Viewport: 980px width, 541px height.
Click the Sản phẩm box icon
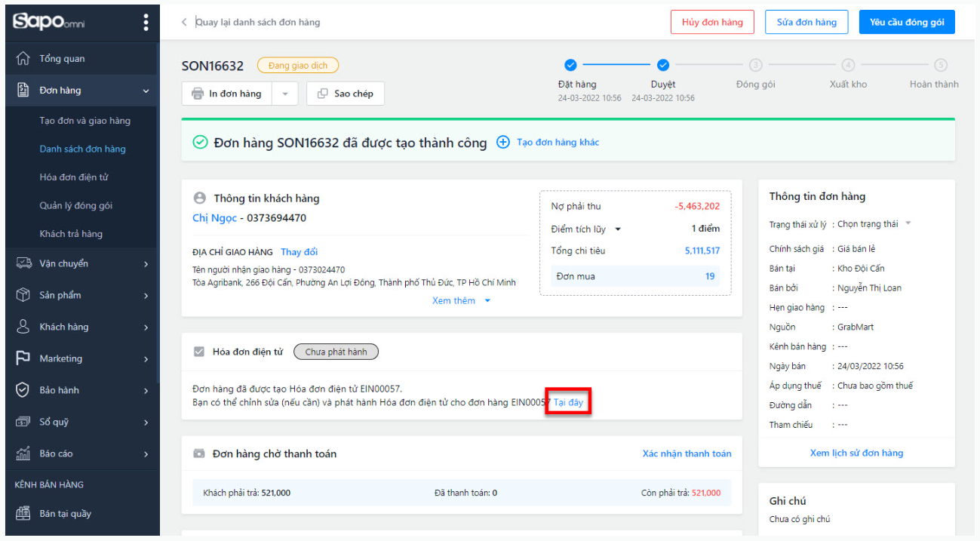23,295
